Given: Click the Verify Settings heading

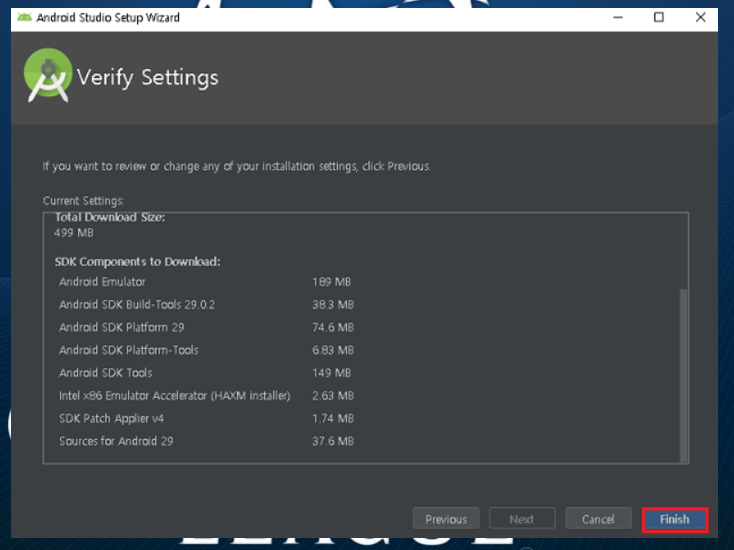Looking at the screenshot, I should [147, 78].
